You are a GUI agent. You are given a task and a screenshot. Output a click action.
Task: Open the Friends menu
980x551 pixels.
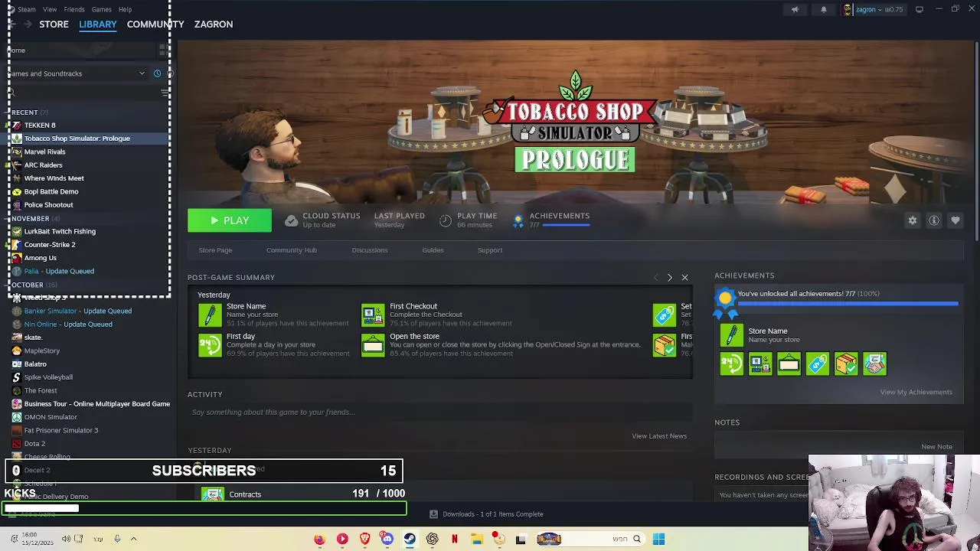pyautogui.click(x=74, y=9)
